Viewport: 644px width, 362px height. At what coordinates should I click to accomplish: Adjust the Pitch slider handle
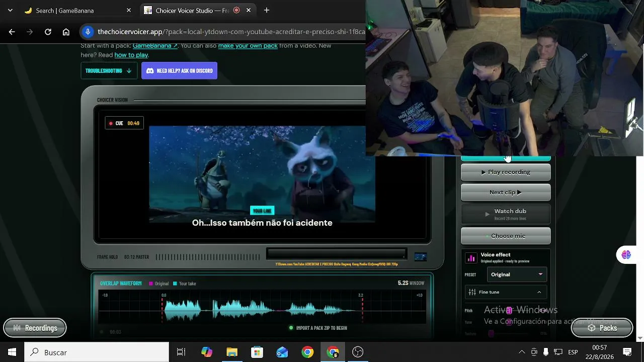(509, 310)
